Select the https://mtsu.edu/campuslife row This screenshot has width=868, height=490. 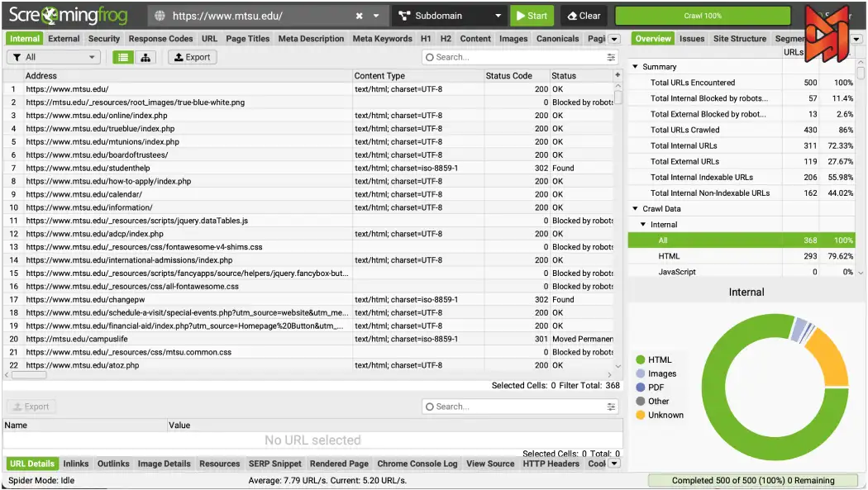coord(309,339)
